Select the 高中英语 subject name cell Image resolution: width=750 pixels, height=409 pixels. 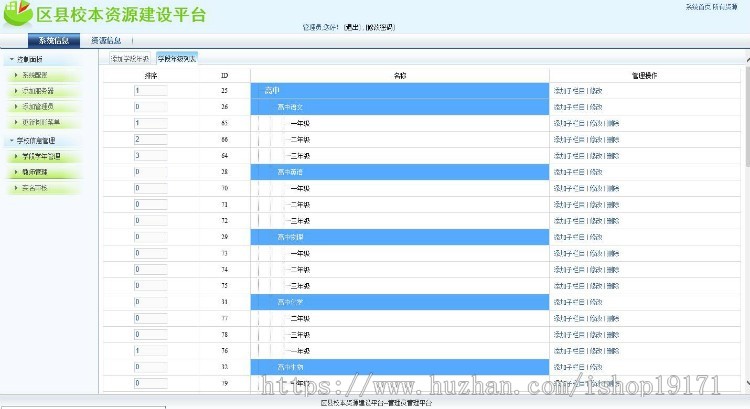(399, 172)
